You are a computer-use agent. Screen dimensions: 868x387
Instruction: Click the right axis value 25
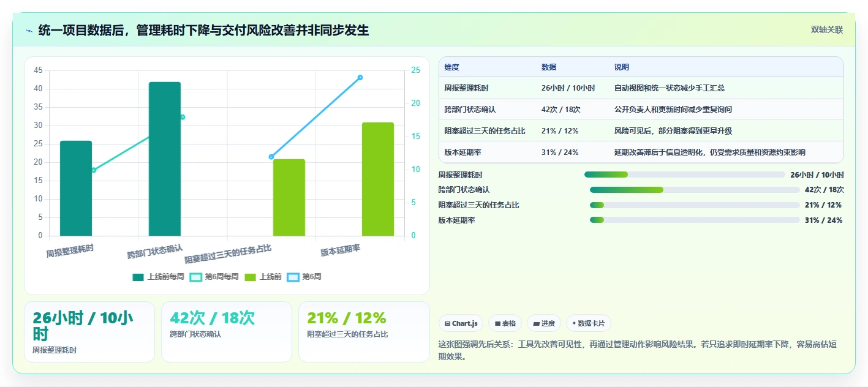pos(415,70)
